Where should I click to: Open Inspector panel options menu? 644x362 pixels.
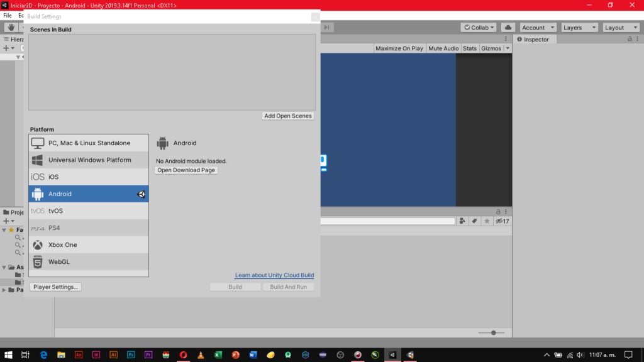[638, 39]
